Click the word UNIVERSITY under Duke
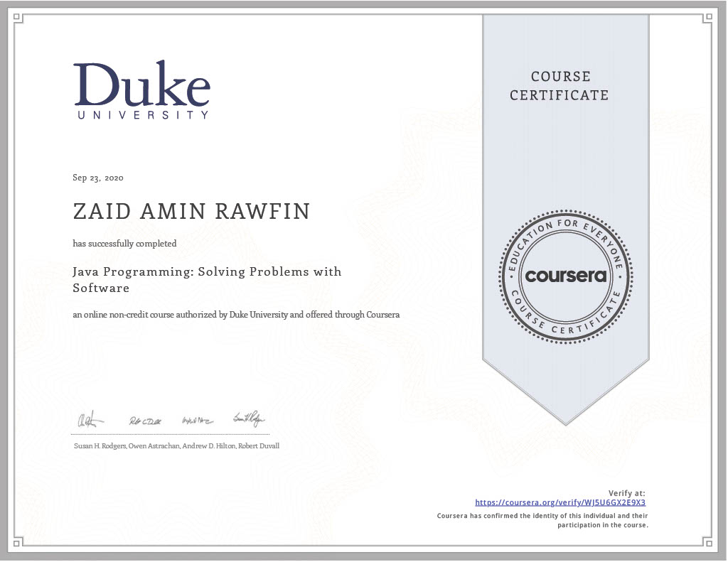This screenshot has width=728, height=562. click(x=142, y=114)
